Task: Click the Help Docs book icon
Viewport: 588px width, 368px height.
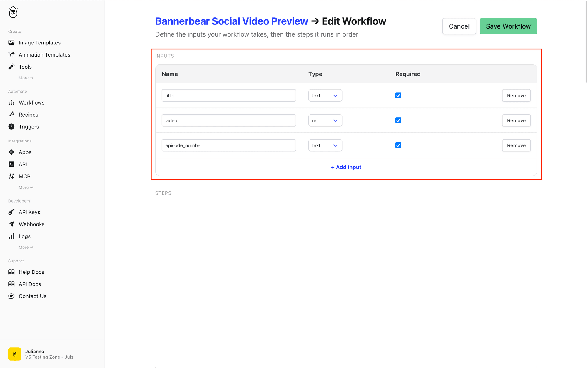Action: point(11,272)
